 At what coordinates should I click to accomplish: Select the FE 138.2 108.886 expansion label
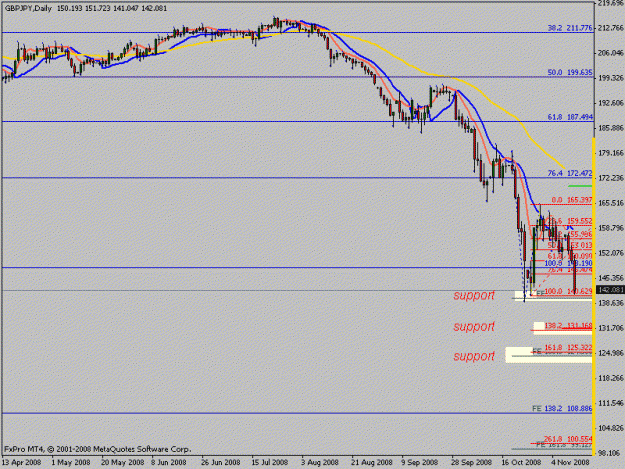pyautogui.click(x=562, y=408)
